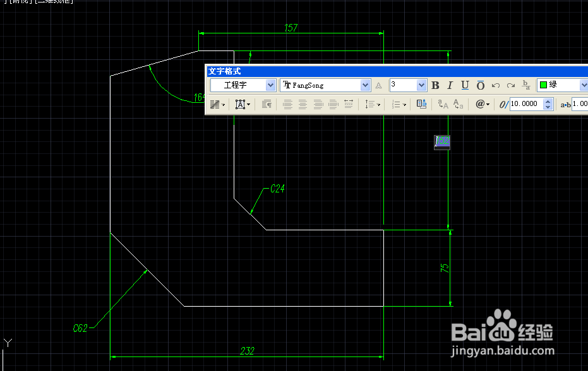This screenshot has width=588, height=371.
Task: Select the 157 dimension text
Action: coord(291,28)
